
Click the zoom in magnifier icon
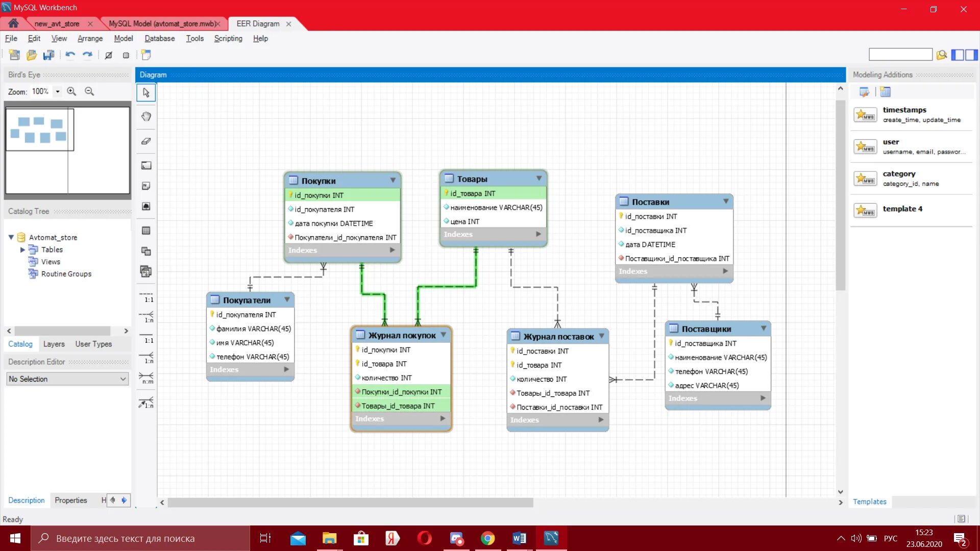pyautogui.click(x=71, y=91)
